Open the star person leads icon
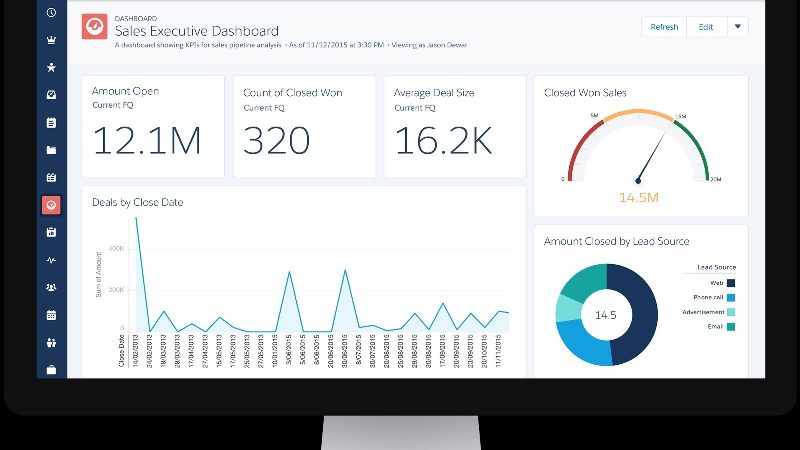Viewport: 800px width, 450px height. point(51,67)
